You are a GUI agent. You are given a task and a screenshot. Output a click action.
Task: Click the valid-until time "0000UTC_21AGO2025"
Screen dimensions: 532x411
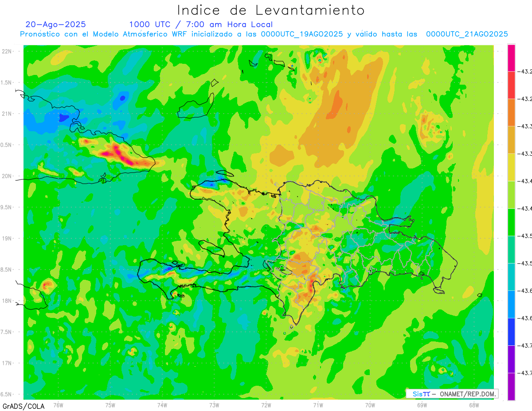pos(467,34)
